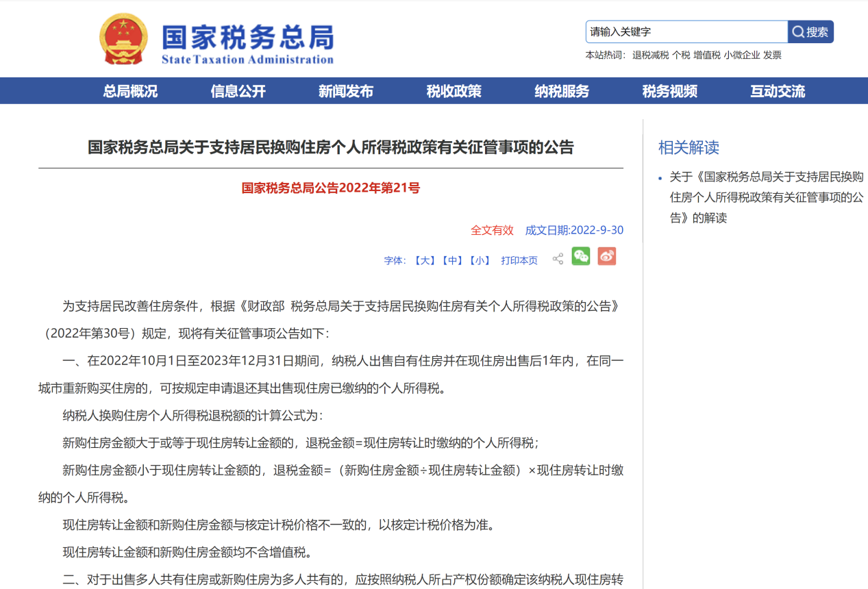This screenshot has height=589, width=868.
Task: Click 打印本页 print link
Action: [x=519, y=261]
